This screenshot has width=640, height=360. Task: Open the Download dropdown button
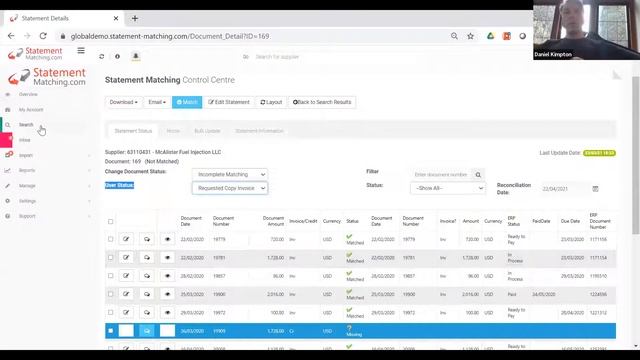pos(123,102)
